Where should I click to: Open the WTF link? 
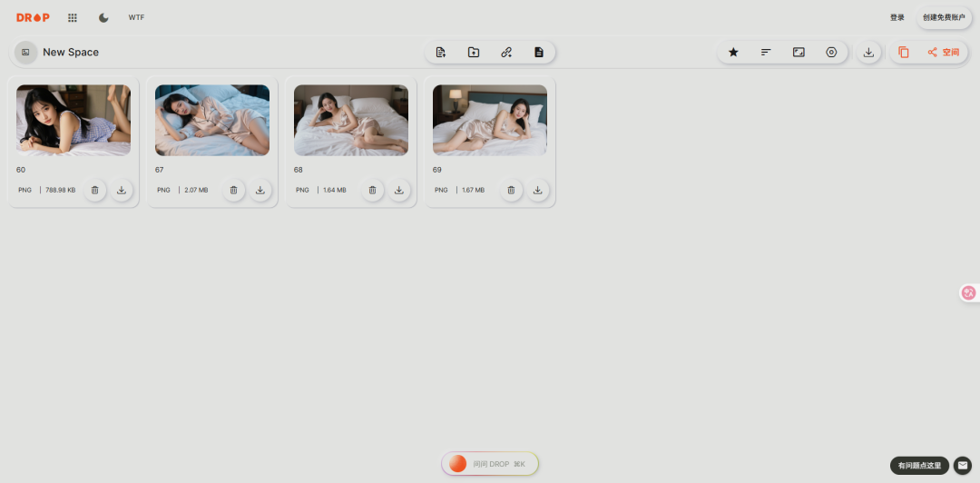pos(136,17)
